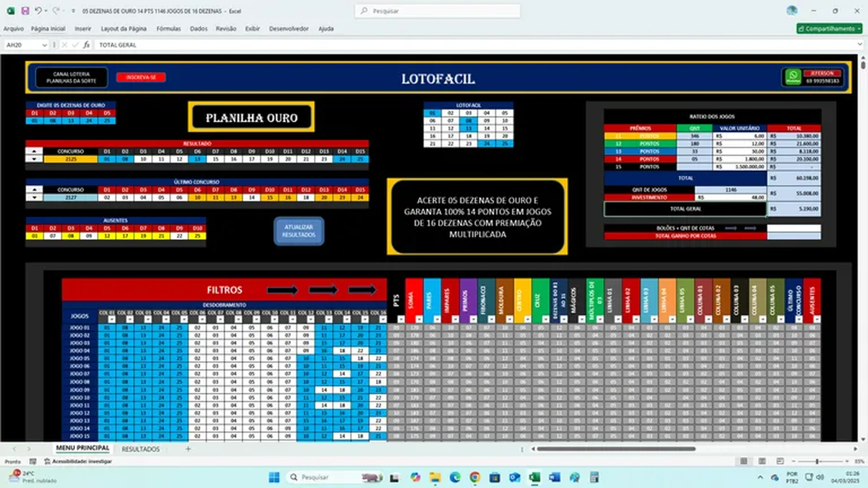868x488 pixels.
Task: Click the Undo arrow icon
Action: (x=38, y=11)
